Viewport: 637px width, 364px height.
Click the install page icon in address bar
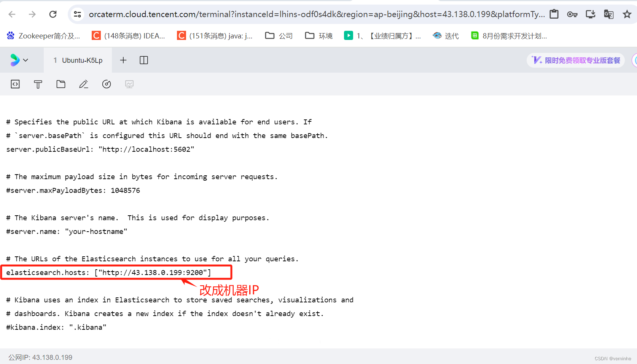590,14
